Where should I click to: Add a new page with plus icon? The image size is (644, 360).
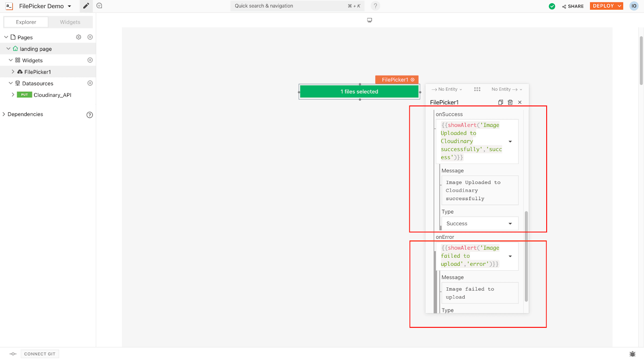point(90,37)
